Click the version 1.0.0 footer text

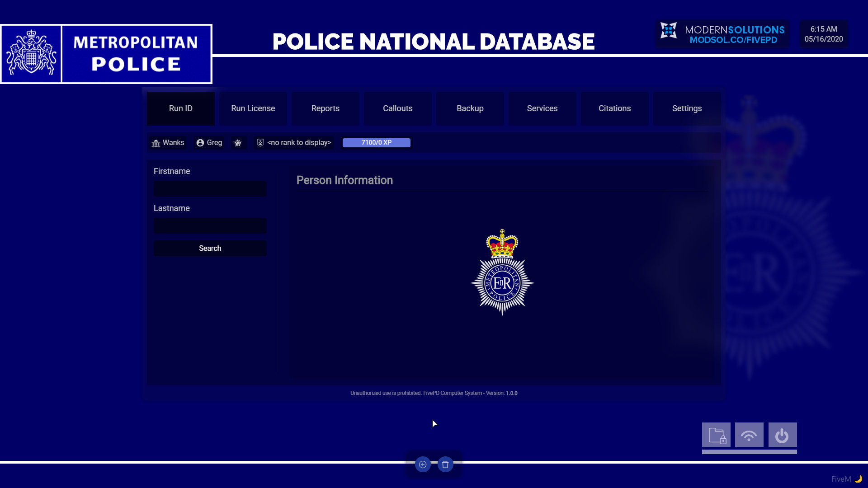(x=511, y=393)
